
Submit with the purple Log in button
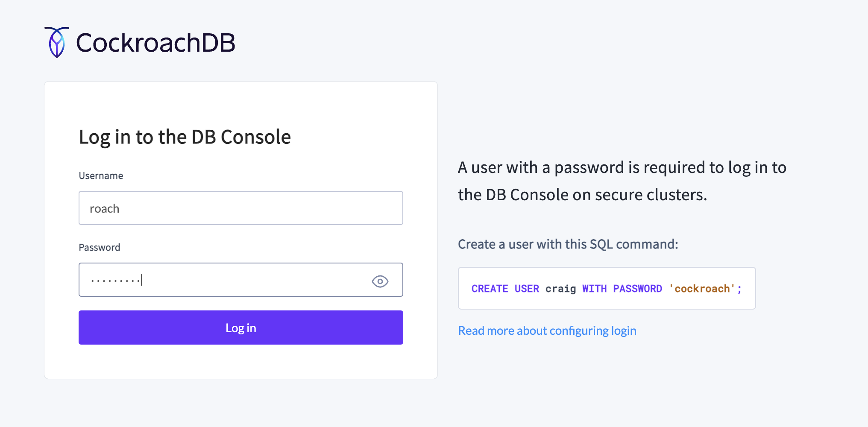[x=241, y=328]
